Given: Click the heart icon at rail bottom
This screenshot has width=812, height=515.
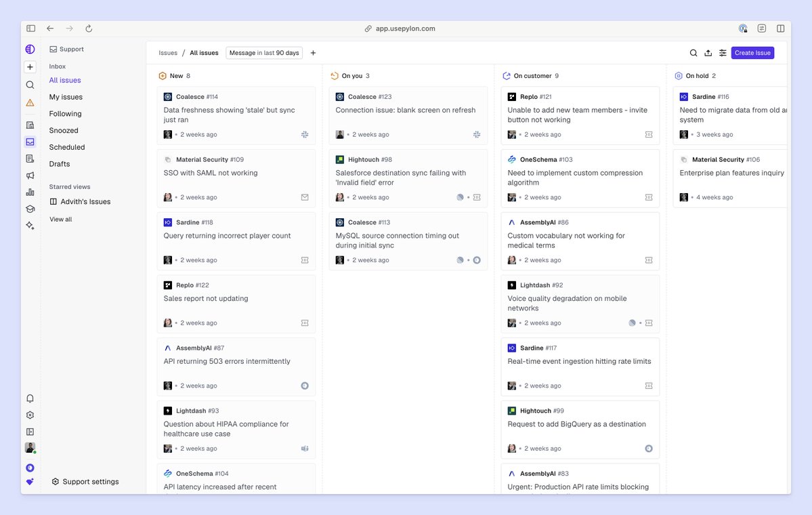Looking at the screenshot, I should coord(30,482).
